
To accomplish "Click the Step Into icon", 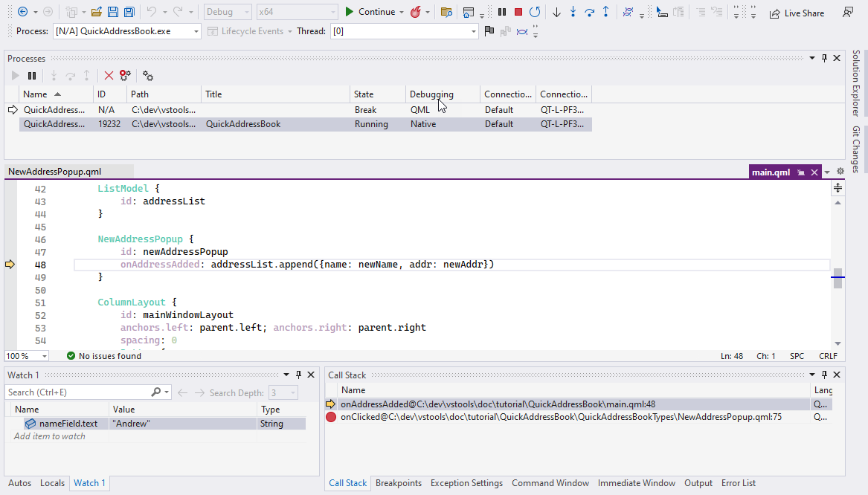I will [573, 11].
